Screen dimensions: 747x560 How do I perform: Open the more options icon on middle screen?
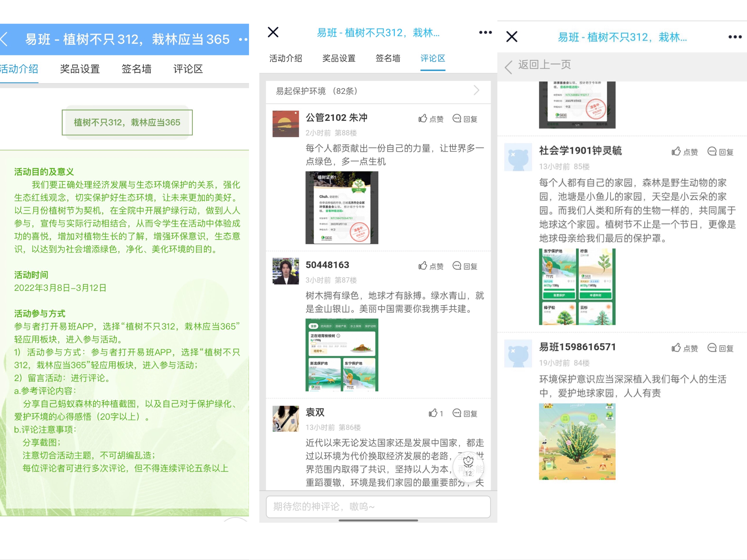pos(485,32)
